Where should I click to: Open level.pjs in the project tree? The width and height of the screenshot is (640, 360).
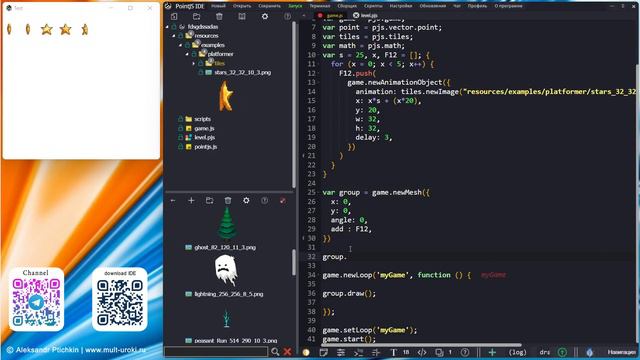click(204, 138)
